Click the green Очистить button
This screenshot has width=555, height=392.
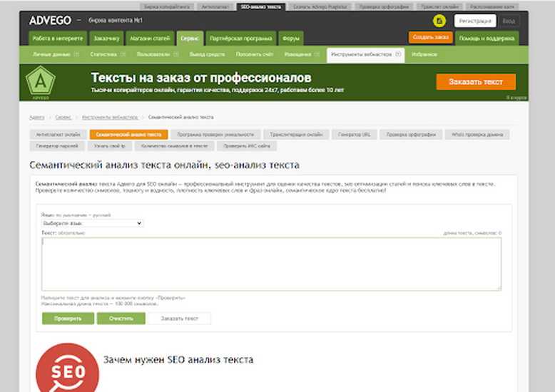(x=121, y=319)
